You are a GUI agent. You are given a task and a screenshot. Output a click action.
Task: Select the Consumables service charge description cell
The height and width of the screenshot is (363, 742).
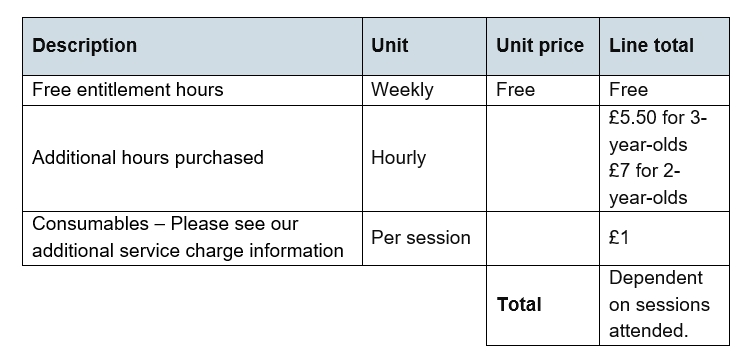tap(193, 238)
